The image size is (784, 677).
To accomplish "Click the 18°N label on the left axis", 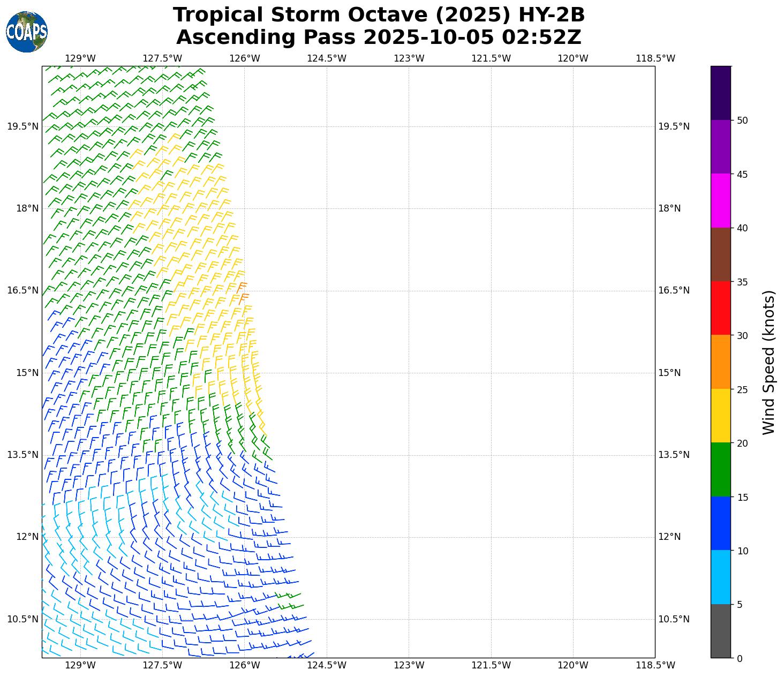I will click(x=27, y=208).
